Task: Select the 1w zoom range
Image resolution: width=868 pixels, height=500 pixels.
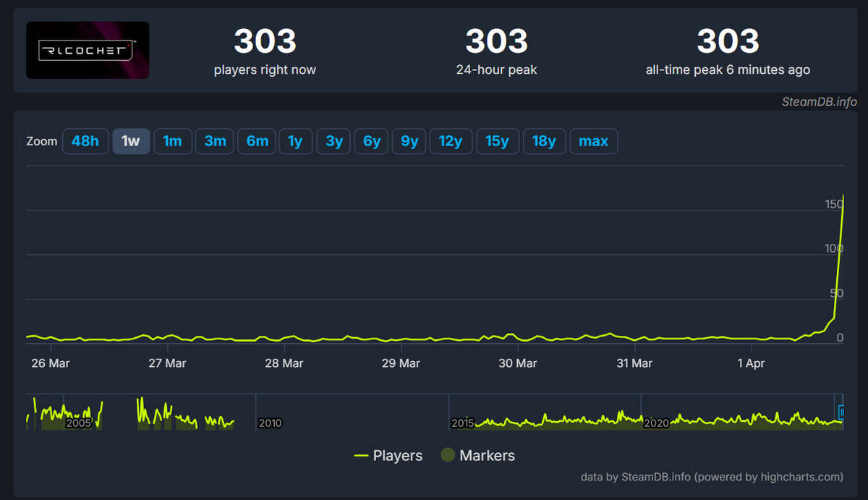Action: 131,141
